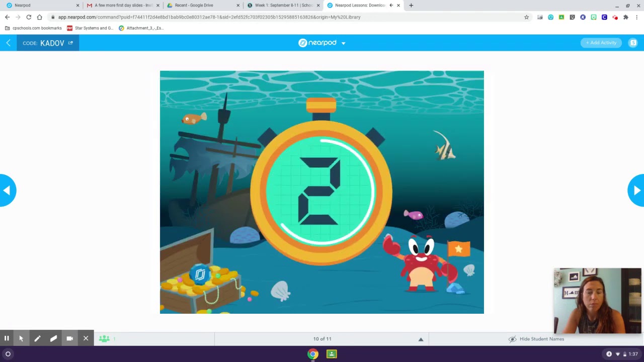Open the Kami K extension icon

[x=583, y=17]
